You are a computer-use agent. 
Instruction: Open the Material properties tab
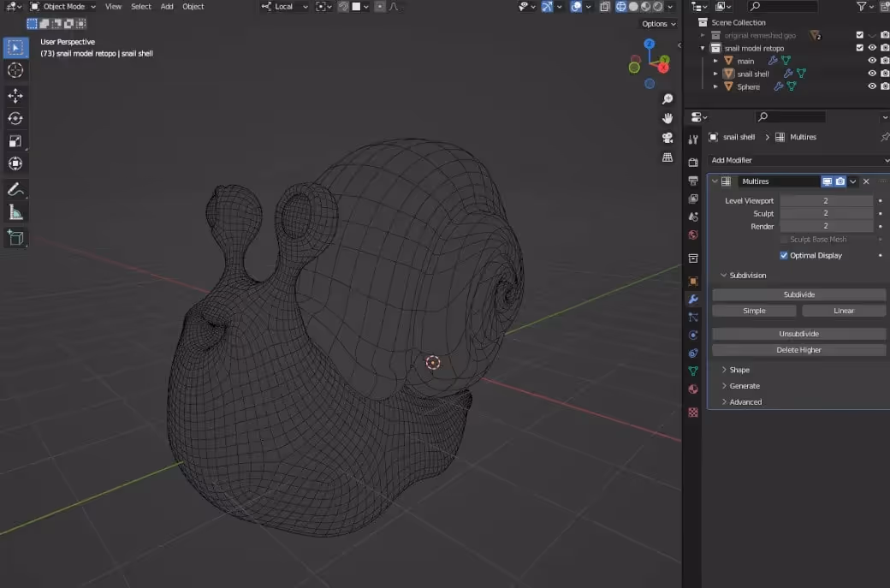coord(693,389)
